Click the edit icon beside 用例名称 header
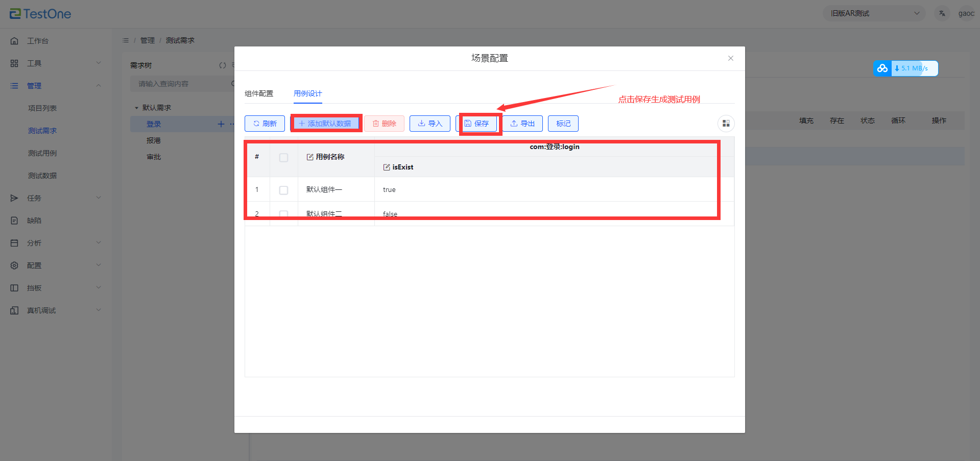Image resolution: width=980 pixels, height=461 pixels. (x=310, y=157)
